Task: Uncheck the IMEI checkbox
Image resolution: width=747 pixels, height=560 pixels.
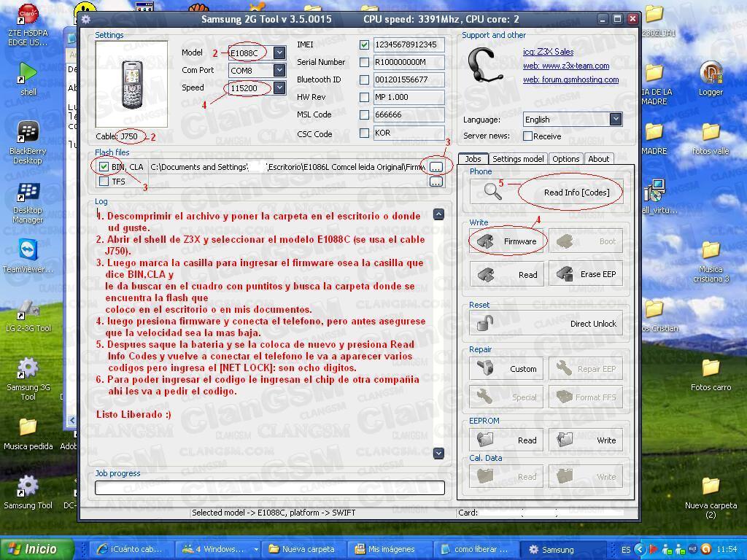Action: pos(364,44)
